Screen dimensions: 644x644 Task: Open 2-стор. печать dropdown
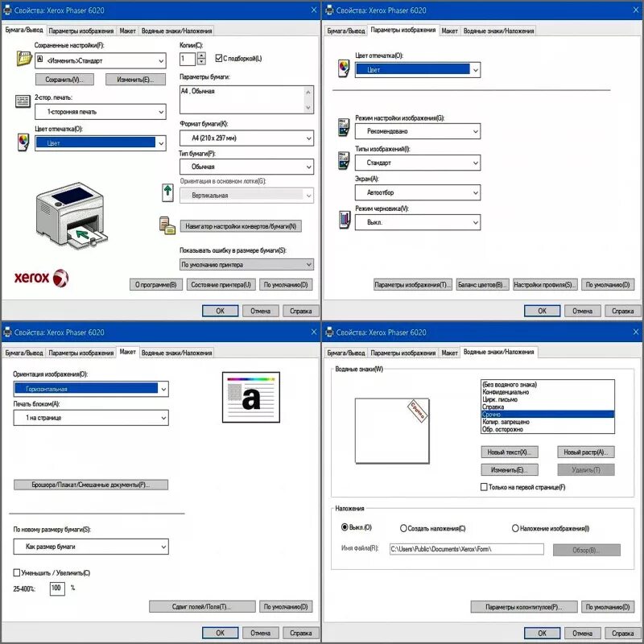pos(100,112)
